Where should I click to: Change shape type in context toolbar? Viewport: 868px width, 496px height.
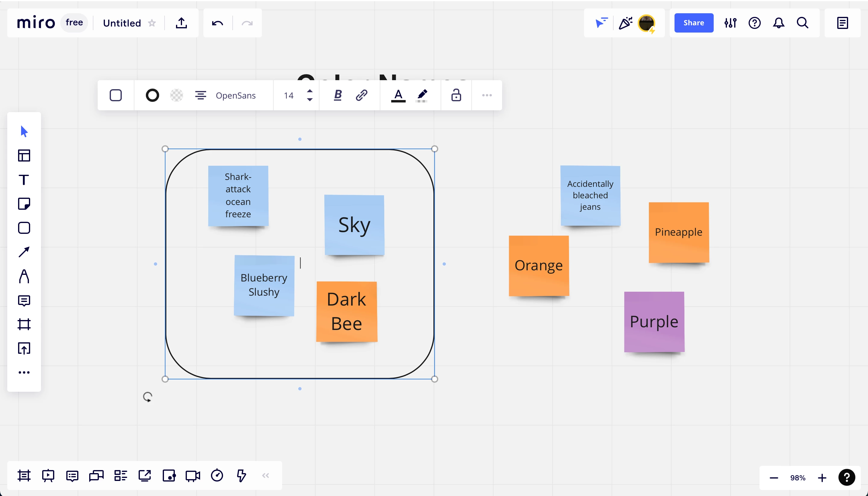pos(116,95)
